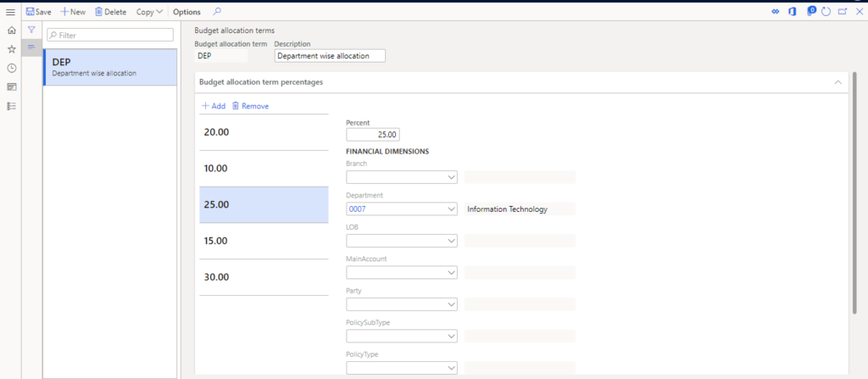
Task: Add a new percentage line
Action: point(214,106)
